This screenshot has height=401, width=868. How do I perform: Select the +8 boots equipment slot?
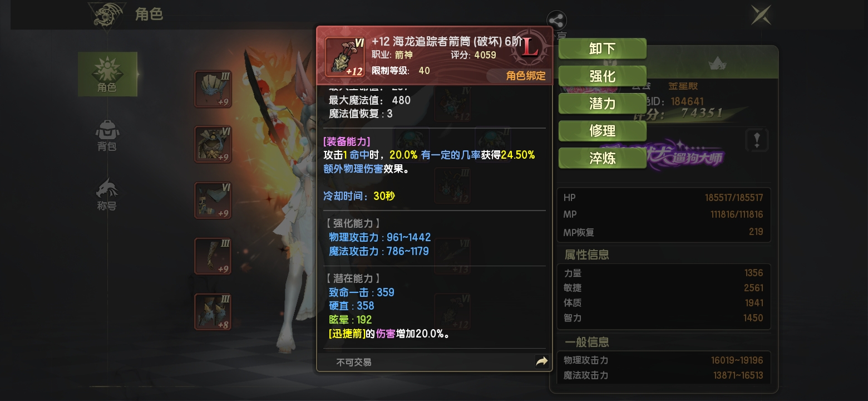coord(213,311)
